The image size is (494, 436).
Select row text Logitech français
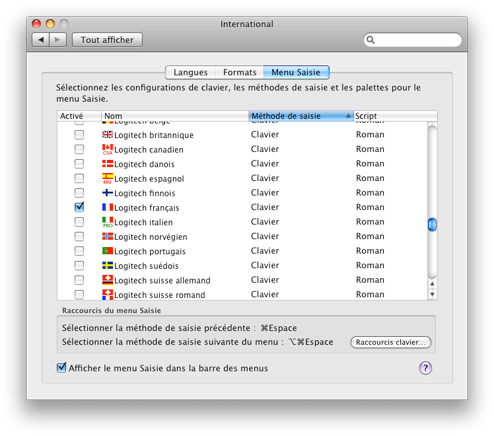(147, 208)
